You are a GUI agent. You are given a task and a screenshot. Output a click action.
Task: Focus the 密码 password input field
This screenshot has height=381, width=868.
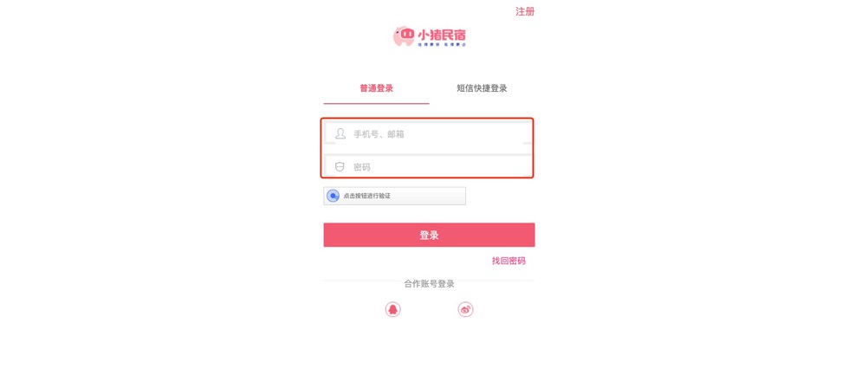point(428,166)
